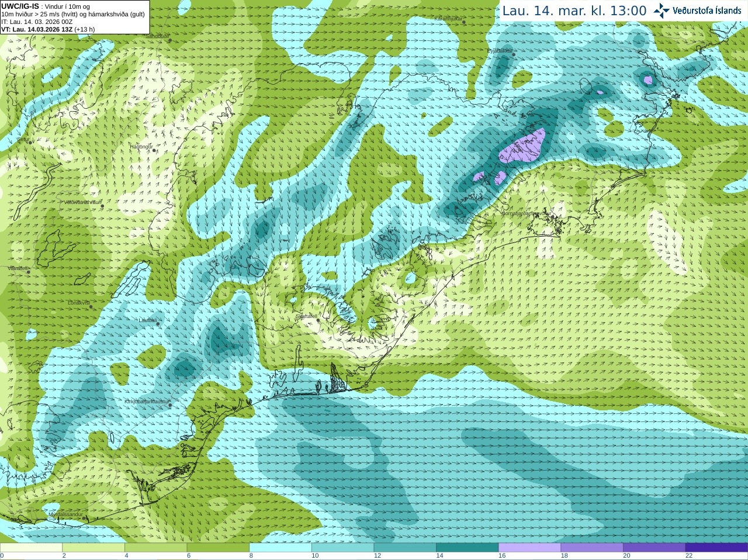Click the 'VT: Lau. 14.03.2026 13Z (+13 h)' line
The image size is (748, 560).
pyautogui.click(x=48, y=29)
